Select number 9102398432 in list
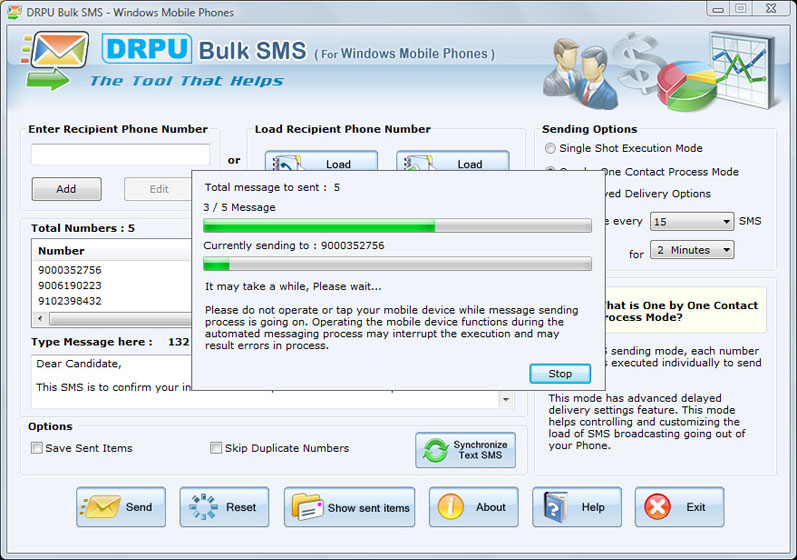Viewport: 797px width, 560px height. (70, 301)
